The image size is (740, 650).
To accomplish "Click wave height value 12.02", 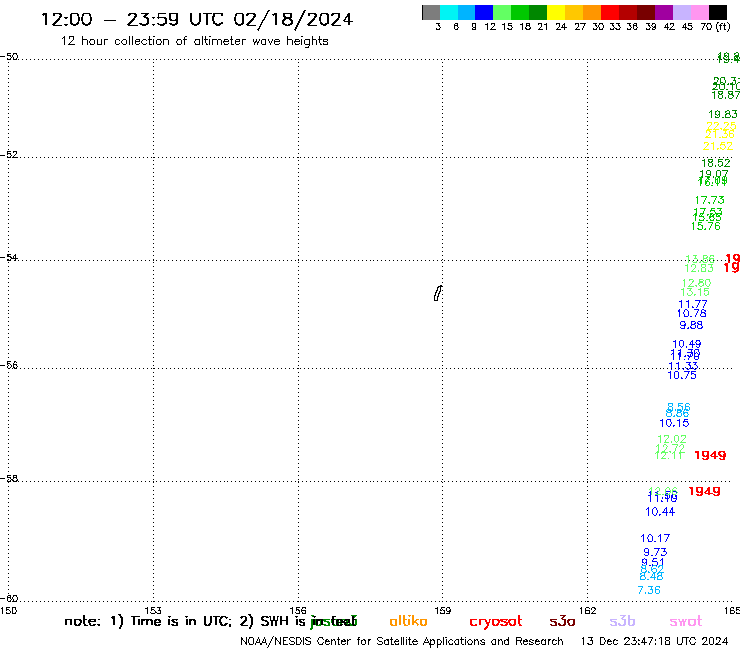I will coord(672,439).
